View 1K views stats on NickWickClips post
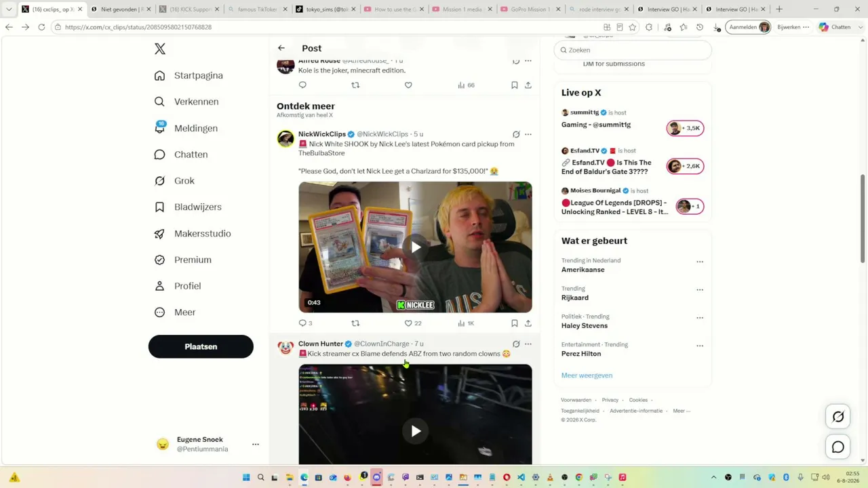Viewport: 868px width, 488px height. (466, 323)
